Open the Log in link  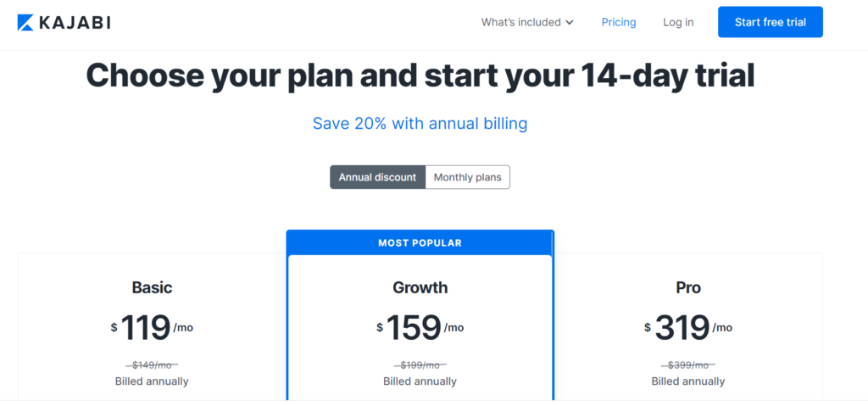pos(678,22)
